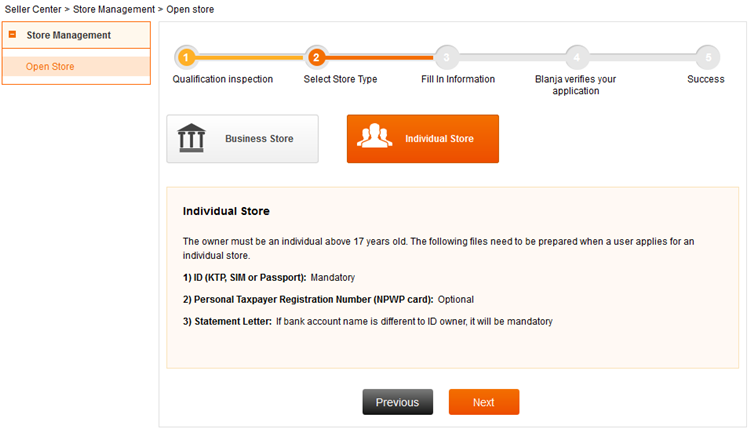Viewport: 750px width, 432px height.
Task: Collapse Store Management via the minus icon
Action: (x=12, y=34)
